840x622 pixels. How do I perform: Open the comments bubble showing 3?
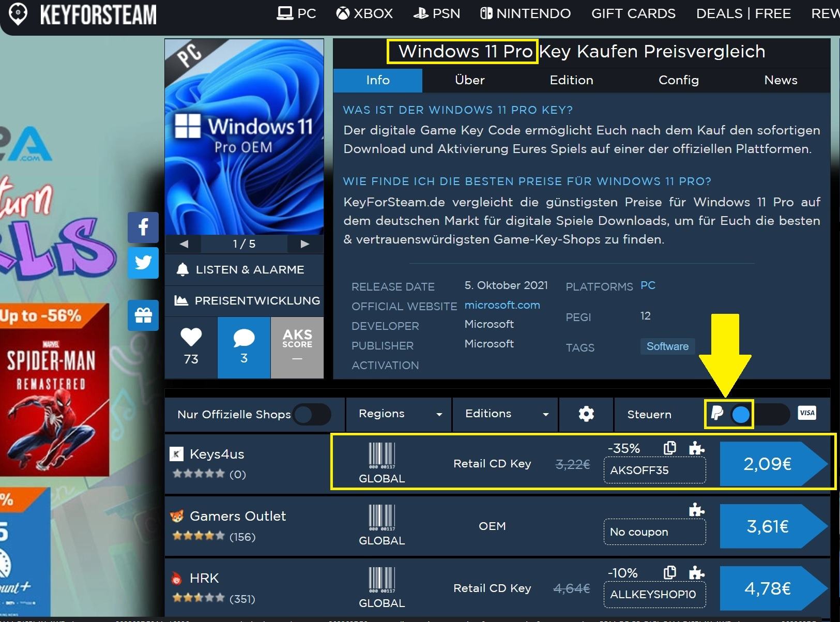pos(244,347)
